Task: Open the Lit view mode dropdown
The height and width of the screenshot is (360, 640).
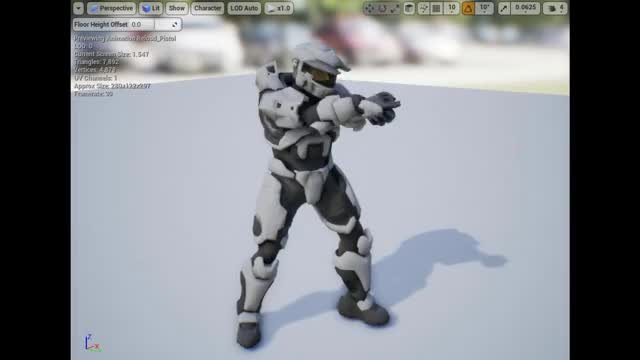Action: coord(151,8)
